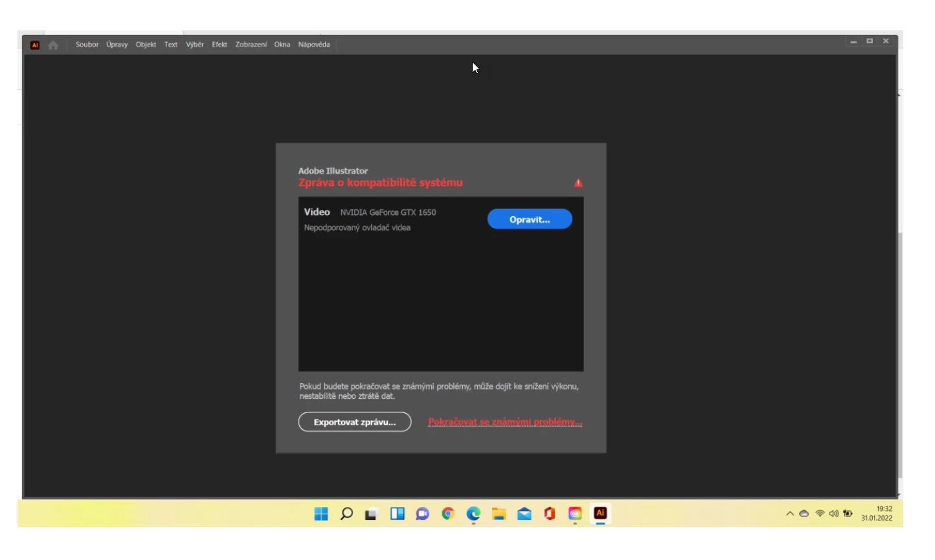
Task: Click the Illustrator home icon
Action: 53,45
